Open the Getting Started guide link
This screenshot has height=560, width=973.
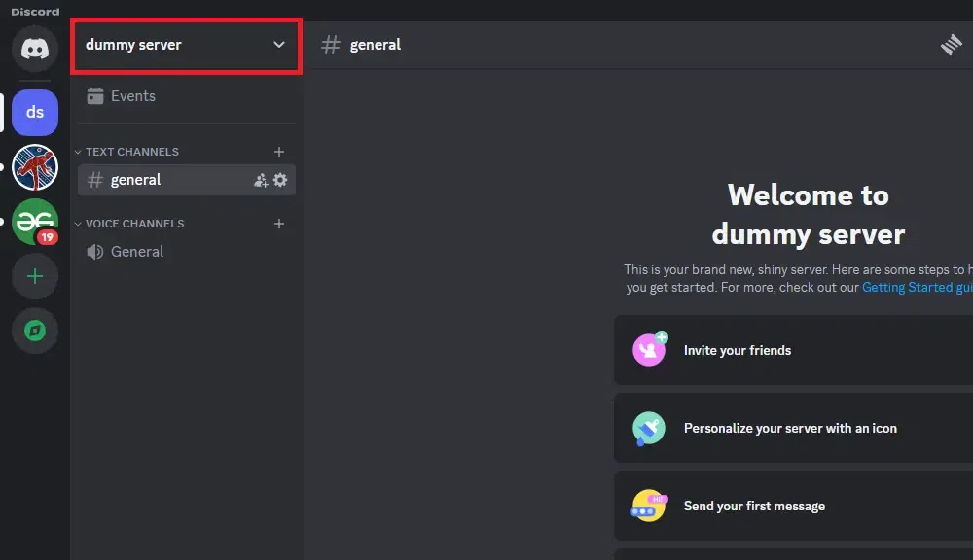918,287
